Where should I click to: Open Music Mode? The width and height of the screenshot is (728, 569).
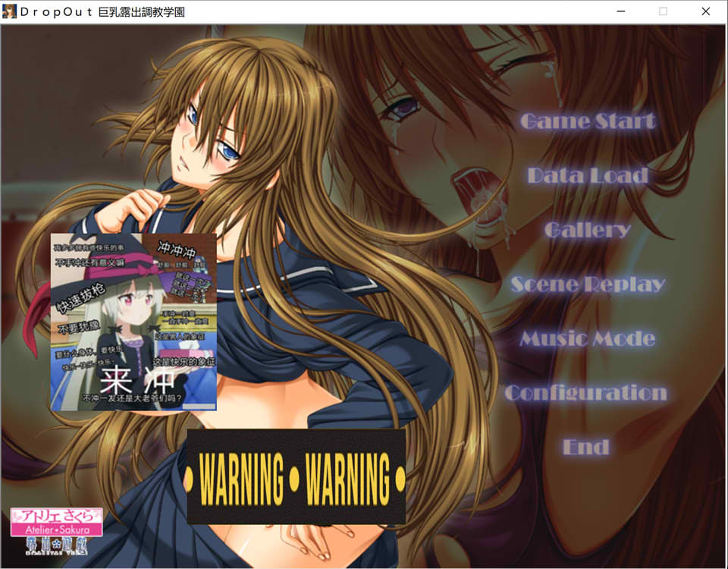(588, 338)
